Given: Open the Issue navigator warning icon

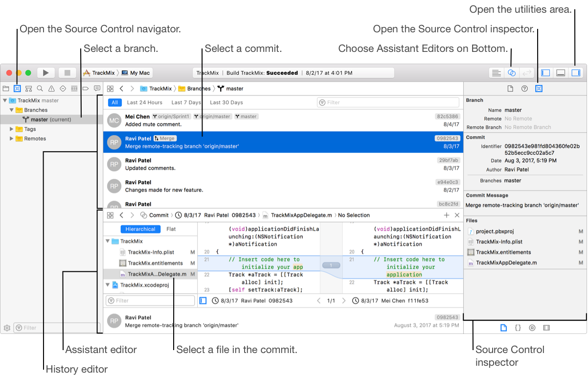Looking at the screenshot, I should click(x=51, y=89).
